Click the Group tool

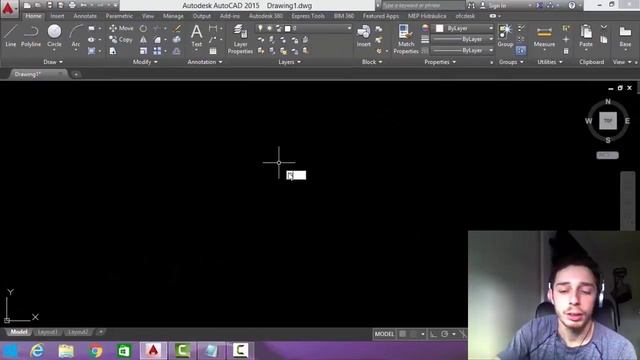pyautogui.click(x=505, y=36)
